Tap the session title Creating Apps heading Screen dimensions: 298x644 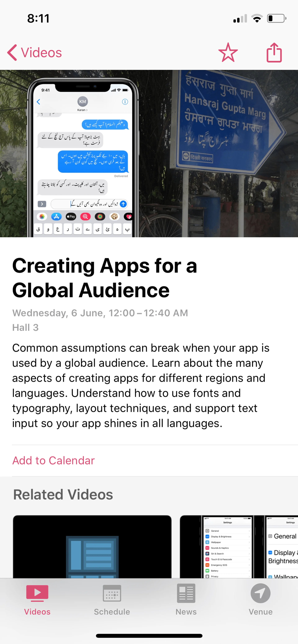[x=105, y=277]
